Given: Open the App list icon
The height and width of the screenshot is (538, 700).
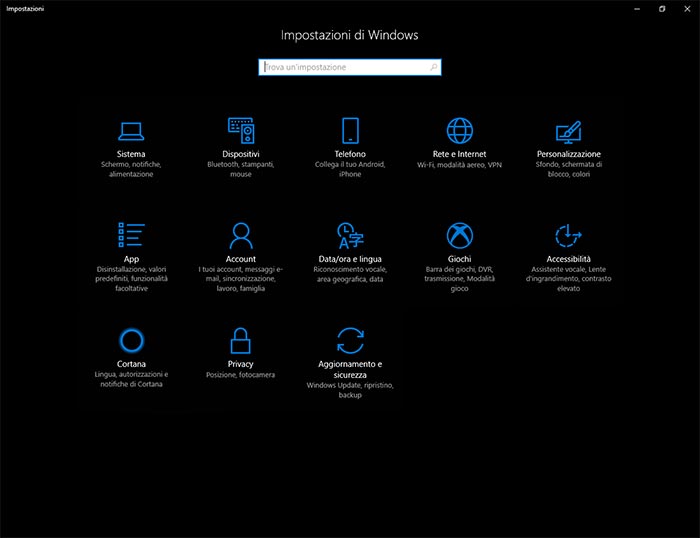Looking at the screenshot, I should point(131,236).
